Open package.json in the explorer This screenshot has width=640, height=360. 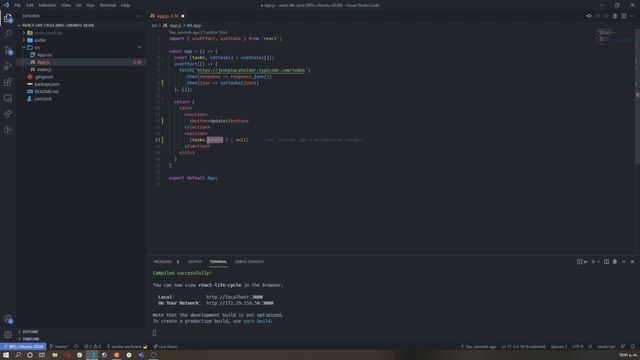coord(47,84)
